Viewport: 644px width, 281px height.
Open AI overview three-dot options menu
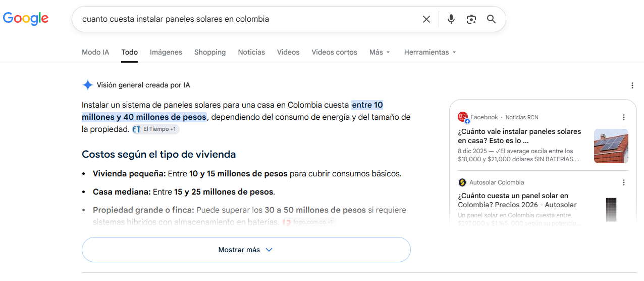click(632, 85)
